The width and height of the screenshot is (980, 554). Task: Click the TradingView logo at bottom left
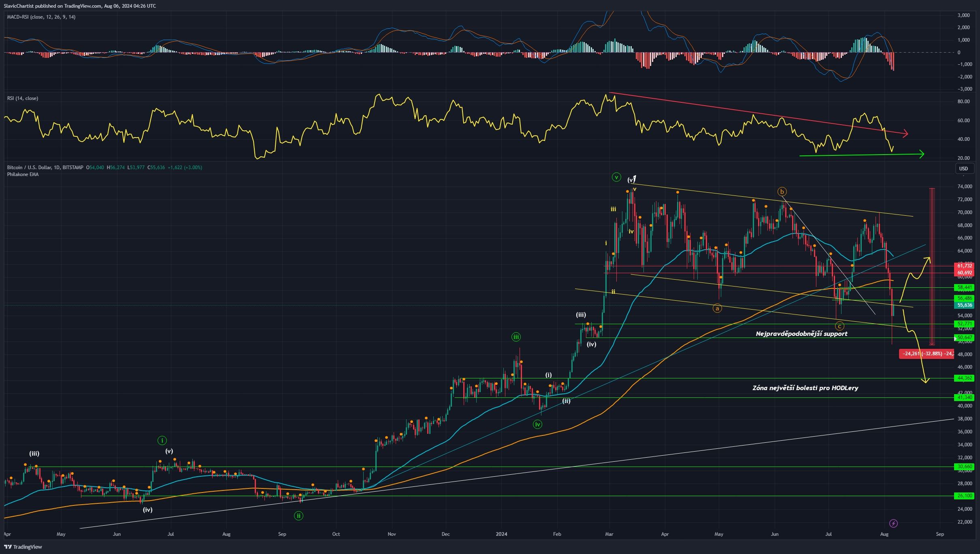click(23, 547)
